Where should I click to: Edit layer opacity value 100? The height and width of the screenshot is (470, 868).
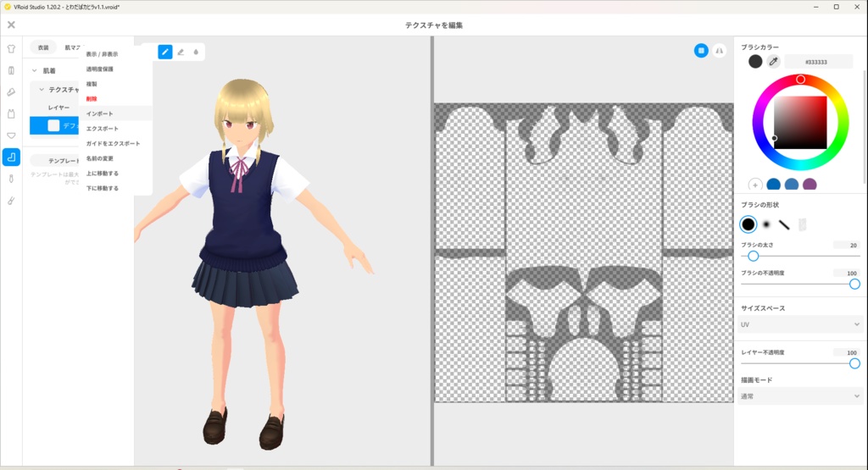tap(847, 352)
